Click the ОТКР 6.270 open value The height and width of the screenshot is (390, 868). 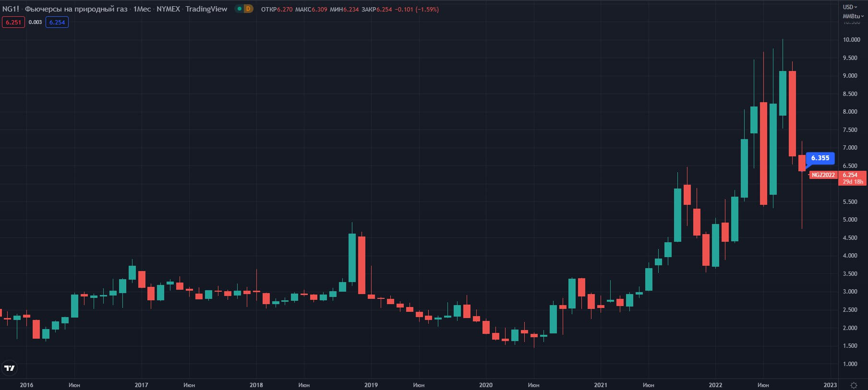click(277, 9)
